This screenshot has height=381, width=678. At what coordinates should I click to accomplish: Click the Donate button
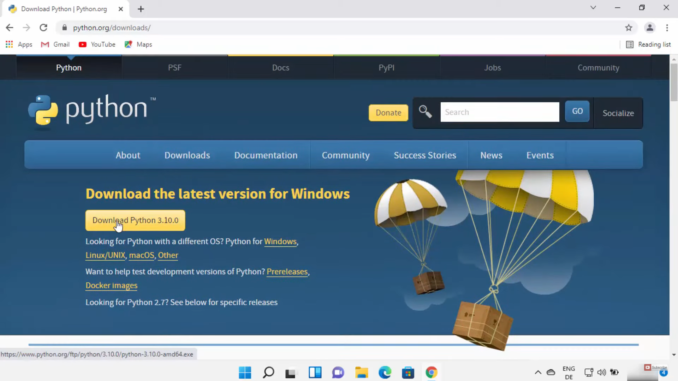coord(388,112)
